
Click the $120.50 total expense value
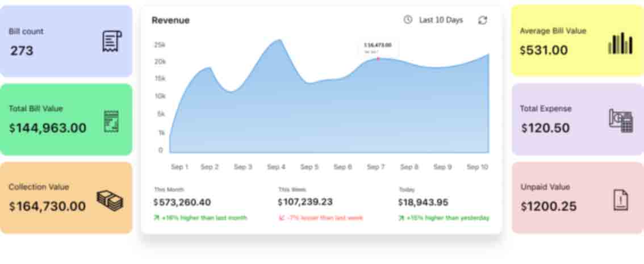pos(545,128)
